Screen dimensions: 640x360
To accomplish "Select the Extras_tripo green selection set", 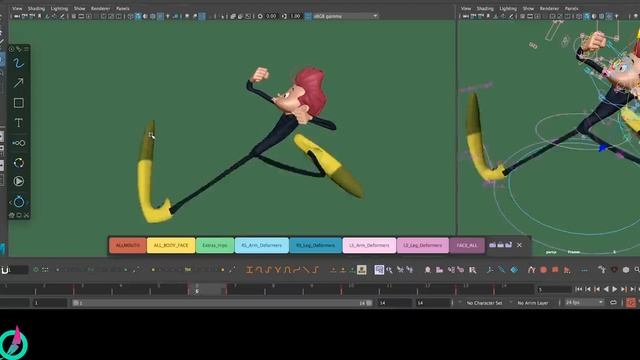I will 215,245.
